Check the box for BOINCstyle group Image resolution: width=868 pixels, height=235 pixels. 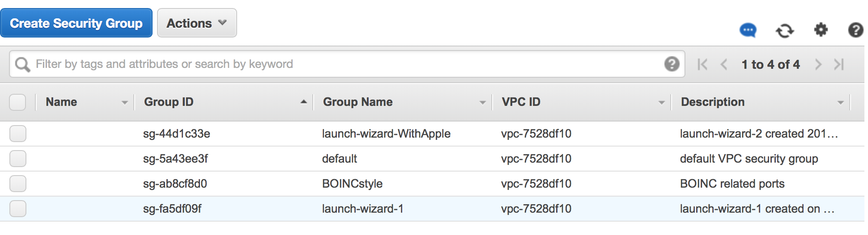coord(17,184)
